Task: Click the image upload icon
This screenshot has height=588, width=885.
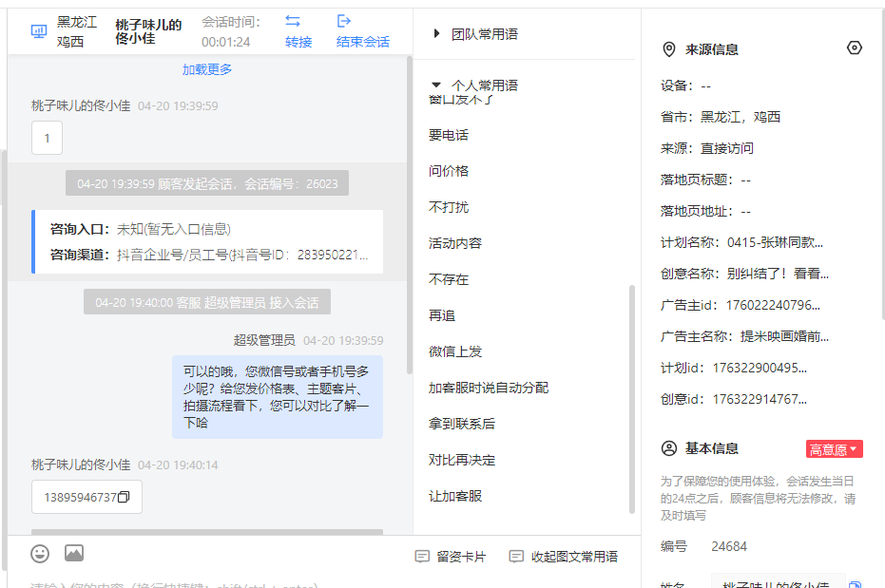Action: point(74,553)
